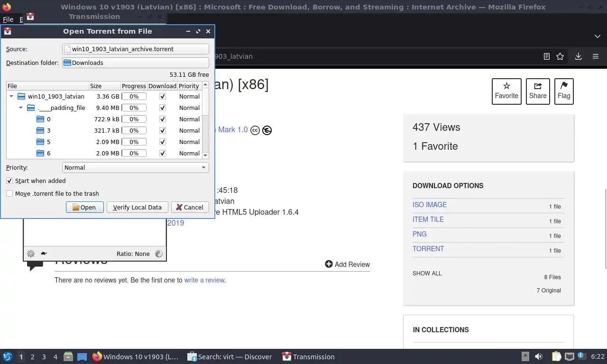Toggle Transmission turtle speed-limit icon
This screenshot has width=607, height=364.
click(44, 254)
